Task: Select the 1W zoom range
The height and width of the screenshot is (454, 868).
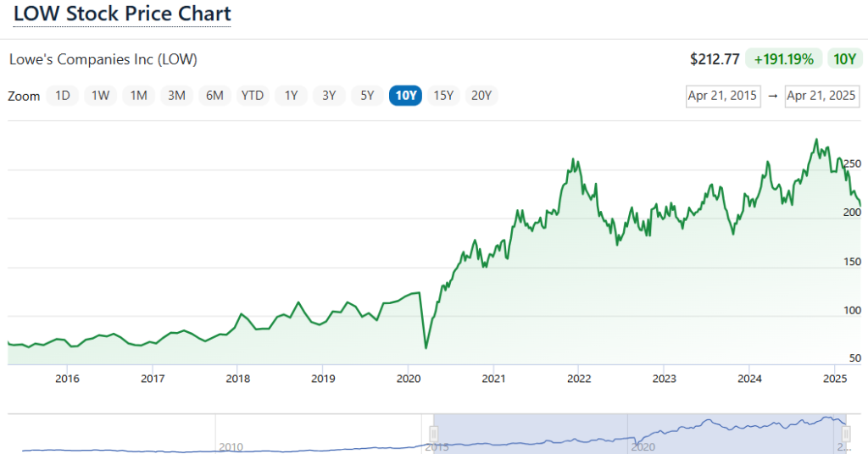Action: 100,96
